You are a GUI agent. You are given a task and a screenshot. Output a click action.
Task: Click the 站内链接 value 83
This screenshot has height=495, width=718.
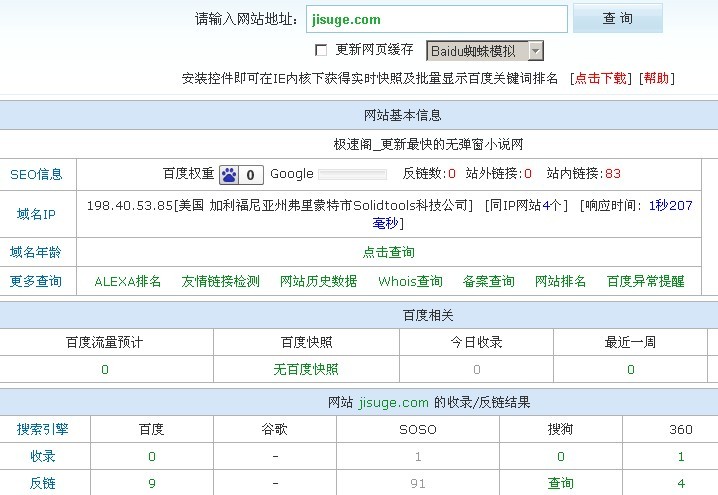[613, 174]
